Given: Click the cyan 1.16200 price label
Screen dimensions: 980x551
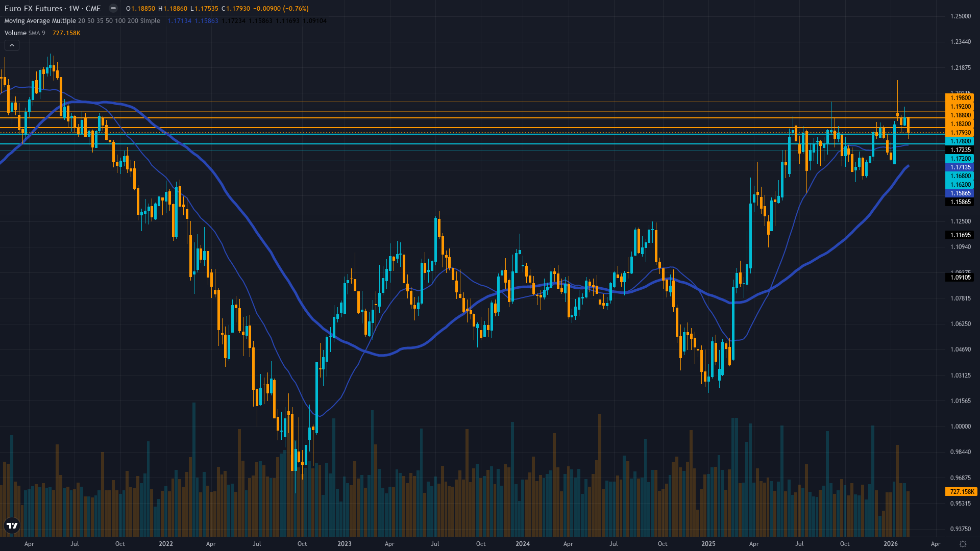Looking at the screenshot, I should coord(960,185).
